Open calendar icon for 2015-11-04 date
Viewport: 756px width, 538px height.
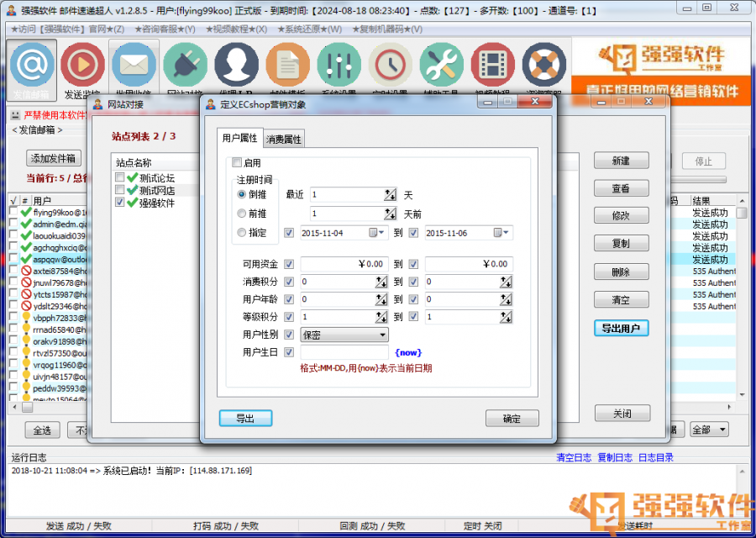[375, 233]
